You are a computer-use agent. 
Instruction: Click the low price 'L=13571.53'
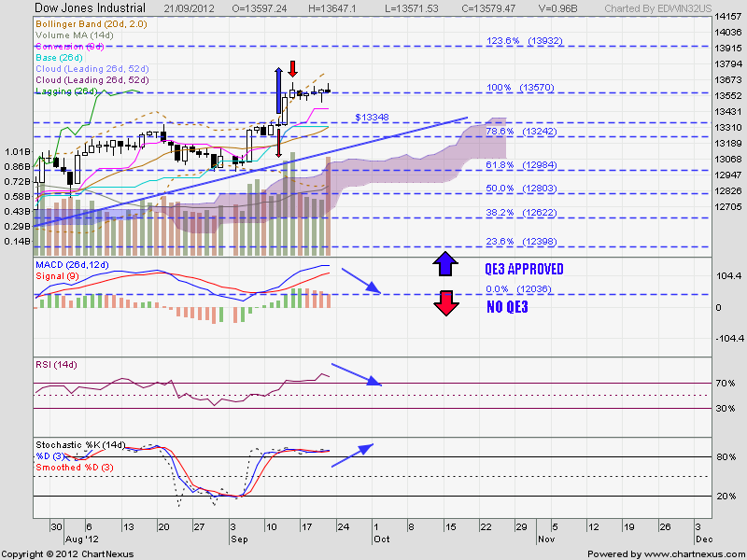pyautogui.click(x=412, y=8)
